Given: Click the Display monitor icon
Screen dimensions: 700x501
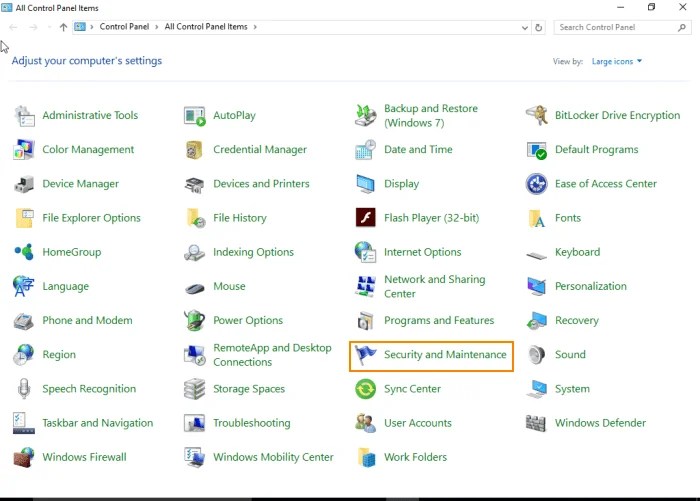Looking at the screenshot, I should click(x=366, y=184).
